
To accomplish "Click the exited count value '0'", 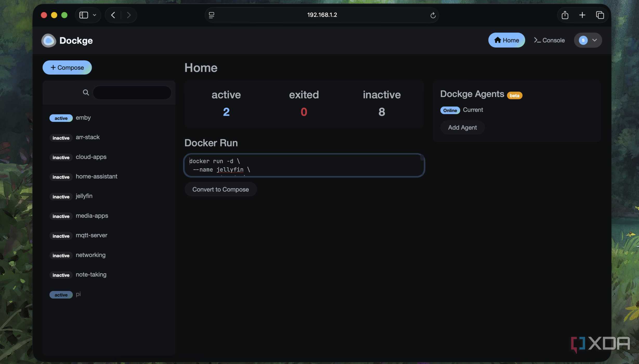I will [x=304, y=112].
